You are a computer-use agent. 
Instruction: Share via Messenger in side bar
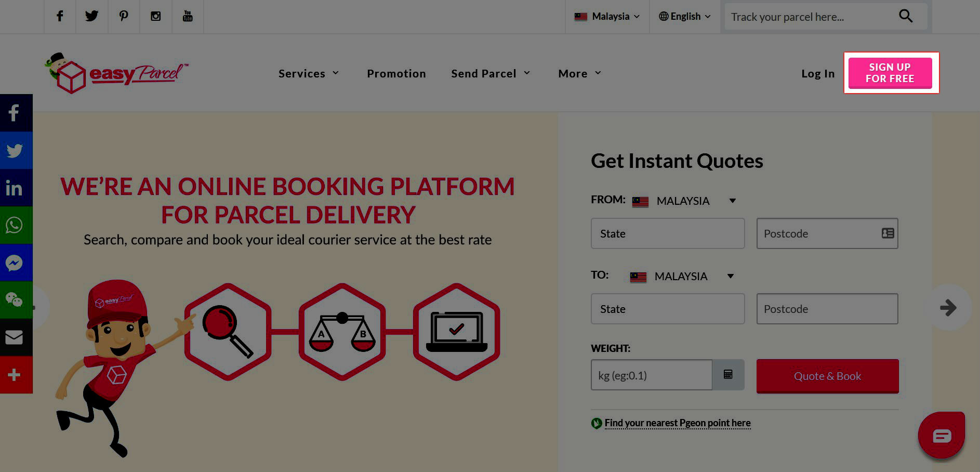click(16, 263)
